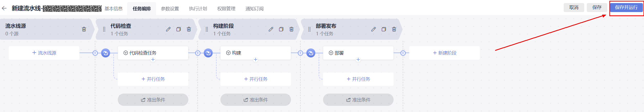
Task: Open 准出条件 for 构建阶段 stage
Action: [x=256, y=100]
